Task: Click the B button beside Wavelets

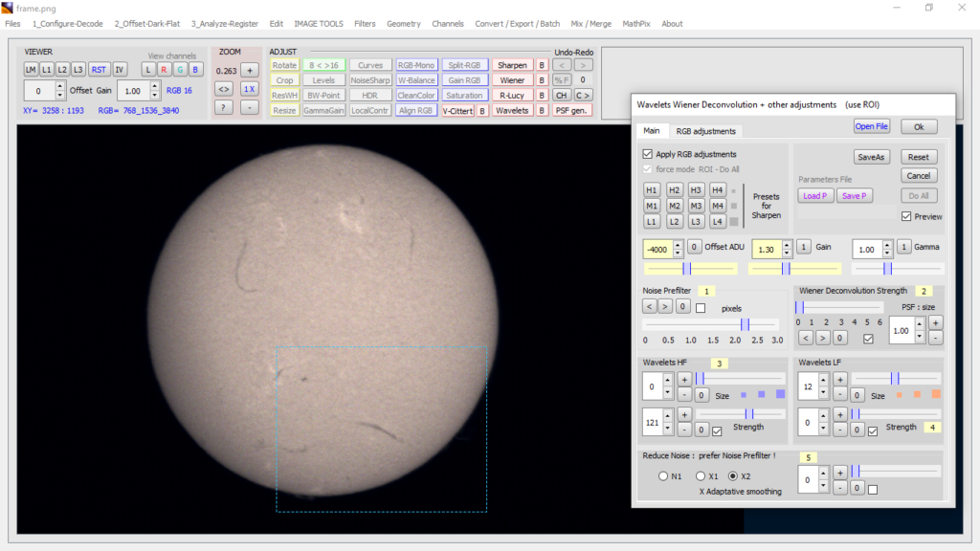Action: tap(542, 111)
